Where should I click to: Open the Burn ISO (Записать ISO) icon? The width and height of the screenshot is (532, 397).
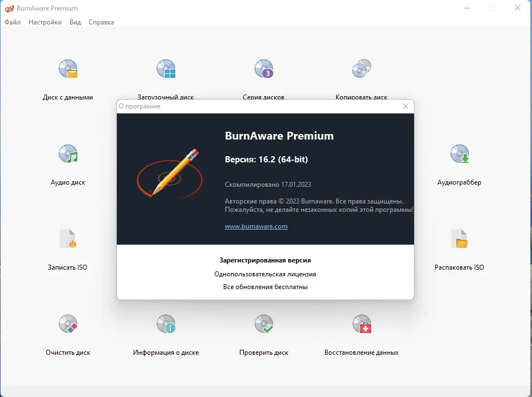68,239
